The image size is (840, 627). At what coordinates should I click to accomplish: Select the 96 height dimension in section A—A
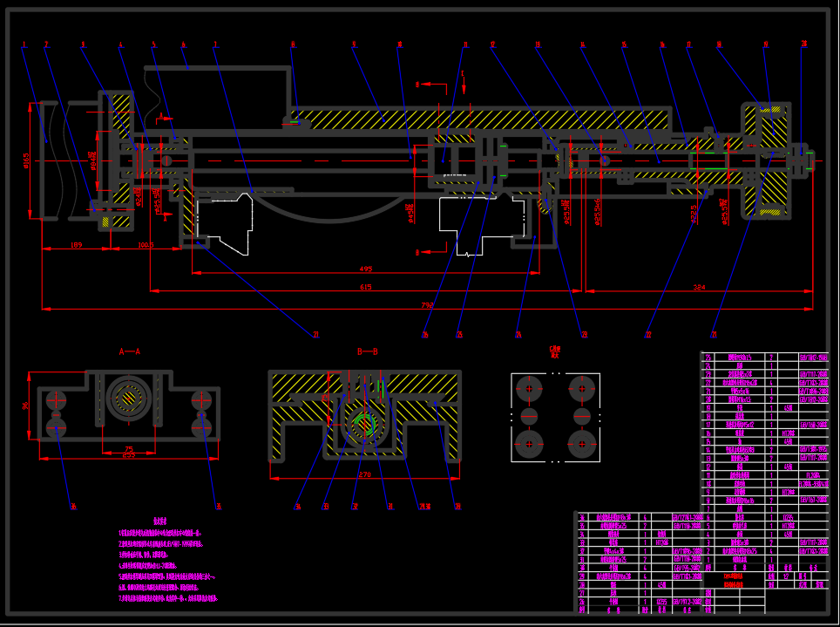pyautogui.click(x=26, y=406)
